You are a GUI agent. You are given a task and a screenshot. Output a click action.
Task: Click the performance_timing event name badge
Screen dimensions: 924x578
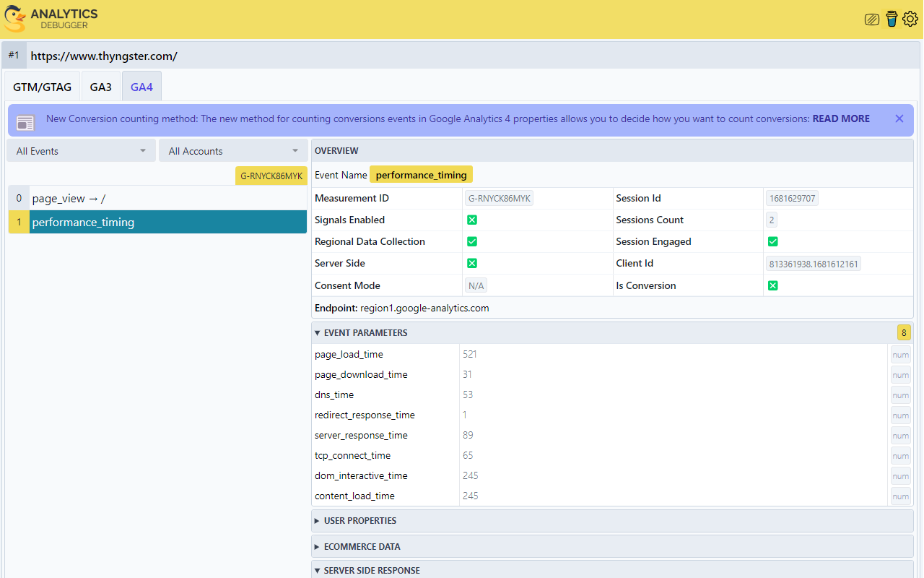click(421, 175)
